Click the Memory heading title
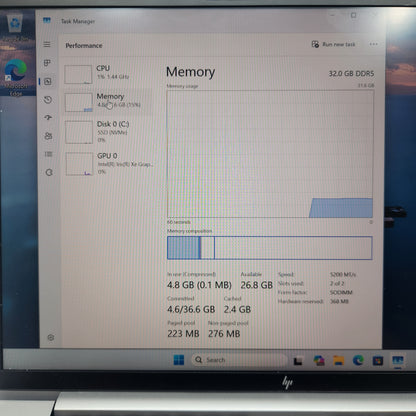This screenshot has width=416, height=416. 190,72
